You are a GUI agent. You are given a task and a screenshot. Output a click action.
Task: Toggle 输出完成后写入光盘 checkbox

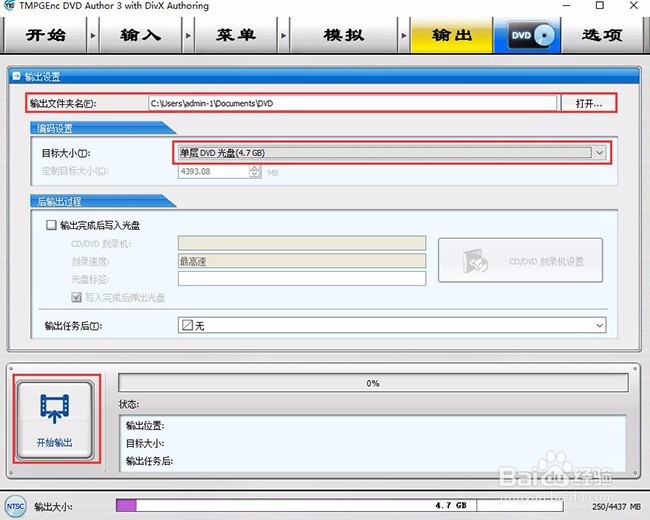(51, 225)
